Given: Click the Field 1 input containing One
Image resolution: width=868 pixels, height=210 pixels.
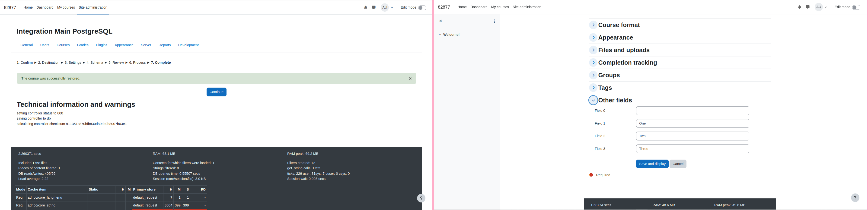Looking at the screenshot, I should point(692,124).
